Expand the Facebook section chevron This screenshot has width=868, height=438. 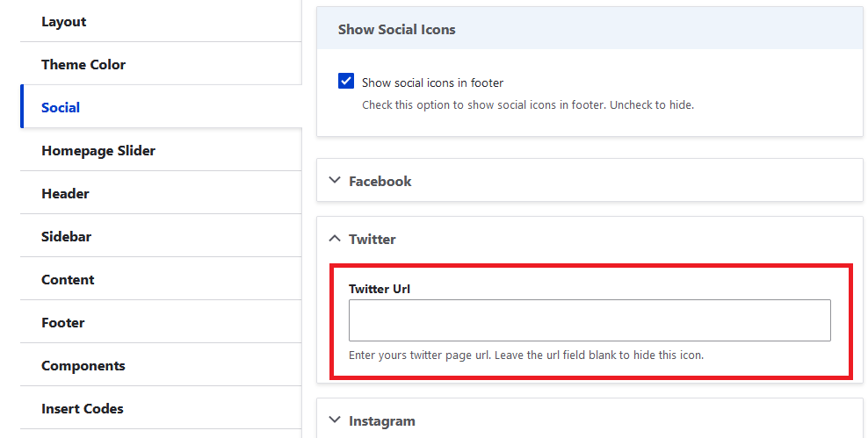[x=334, y=181]
